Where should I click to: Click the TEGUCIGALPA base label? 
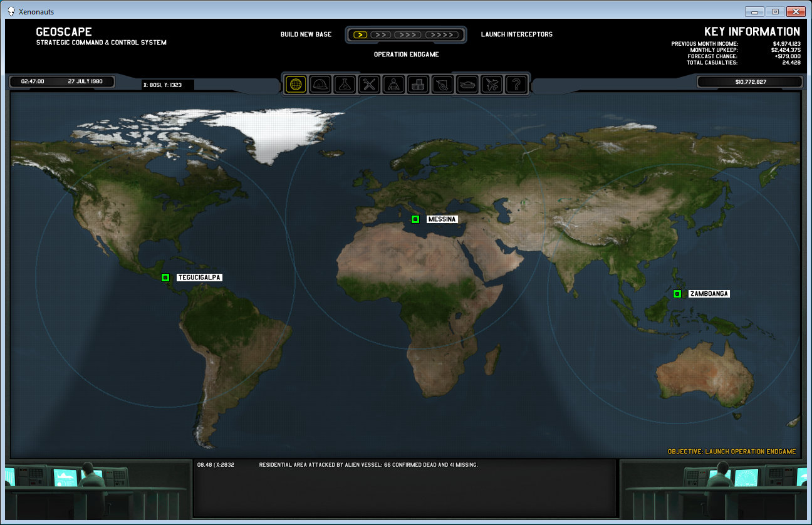(x=199, y=278)
